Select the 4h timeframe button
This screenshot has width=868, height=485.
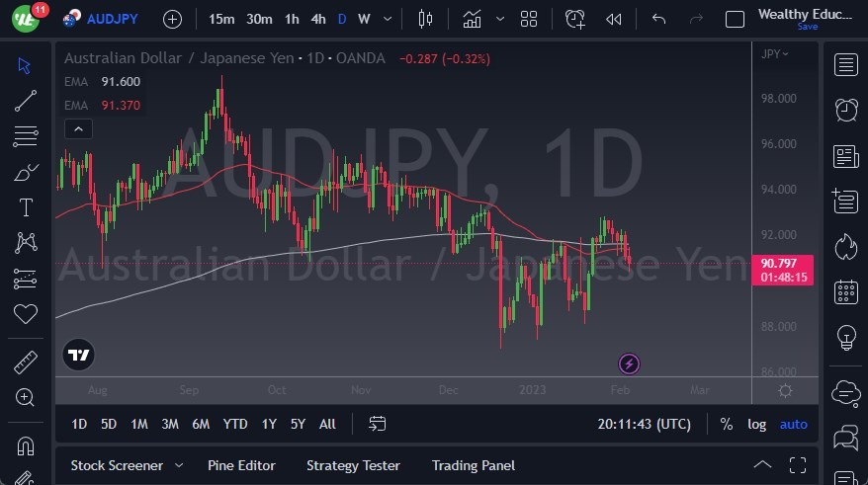coord(317,19)
